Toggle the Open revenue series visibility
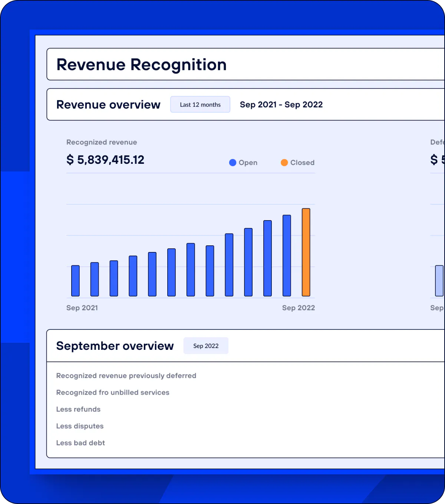Viewport: 445px width, 504px height. (x=243, y=162)
